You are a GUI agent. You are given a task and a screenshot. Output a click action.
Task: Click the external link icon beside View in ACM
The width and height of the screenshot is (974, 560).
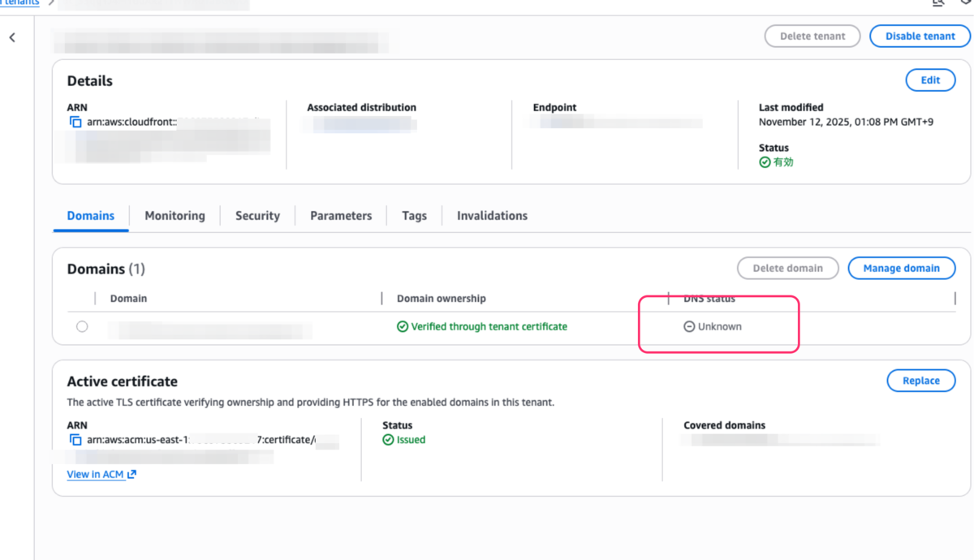click(x=131, y=475)
